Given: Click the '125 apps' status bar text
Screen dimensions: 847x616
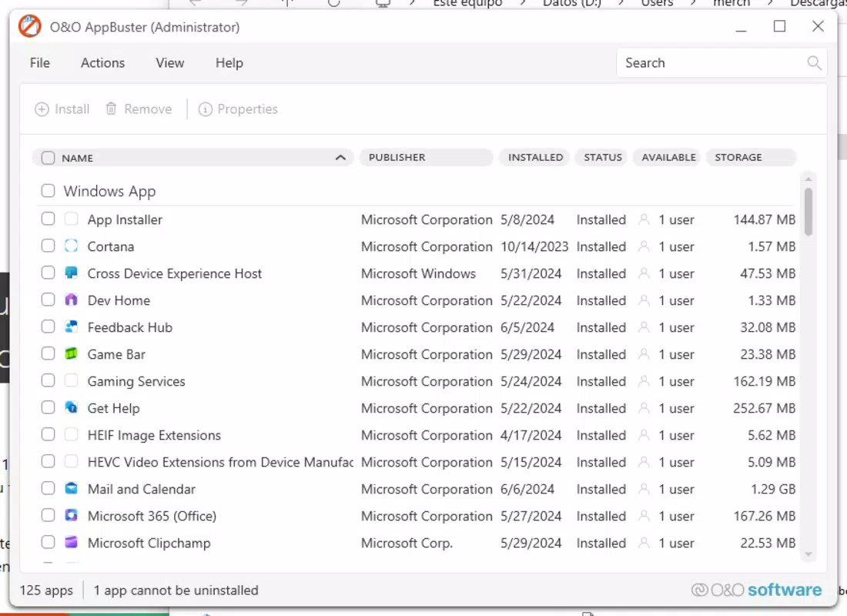Looking at the screenshot, I should coord(46,590).
